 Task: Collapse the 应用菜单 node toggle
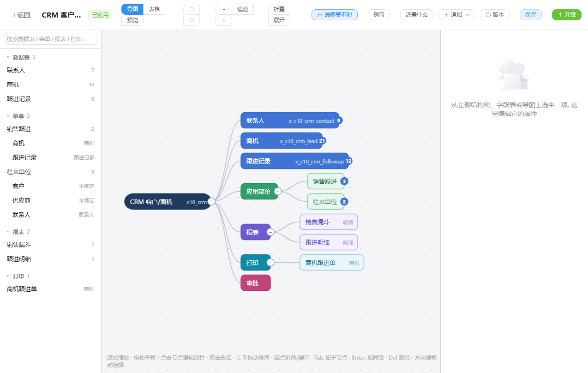pyautogui.click(x=278, y=192)
